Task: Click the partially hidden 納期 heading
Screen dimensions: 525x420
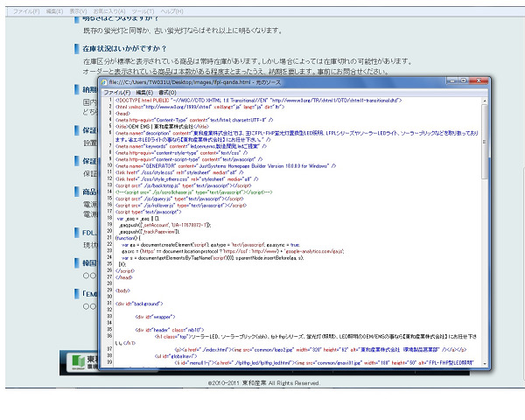Action: click(x=89, y=89)
